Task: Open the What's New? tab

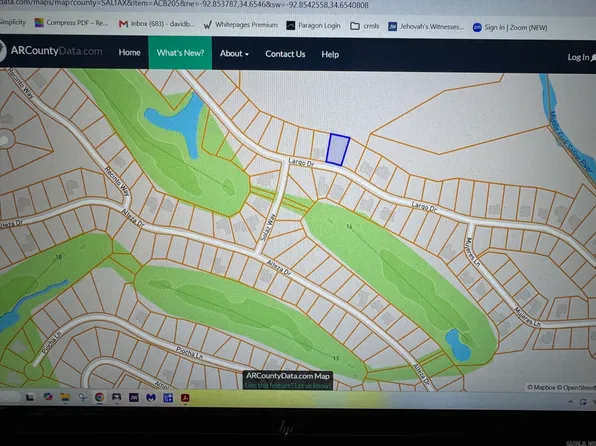Action: [180, 53]
